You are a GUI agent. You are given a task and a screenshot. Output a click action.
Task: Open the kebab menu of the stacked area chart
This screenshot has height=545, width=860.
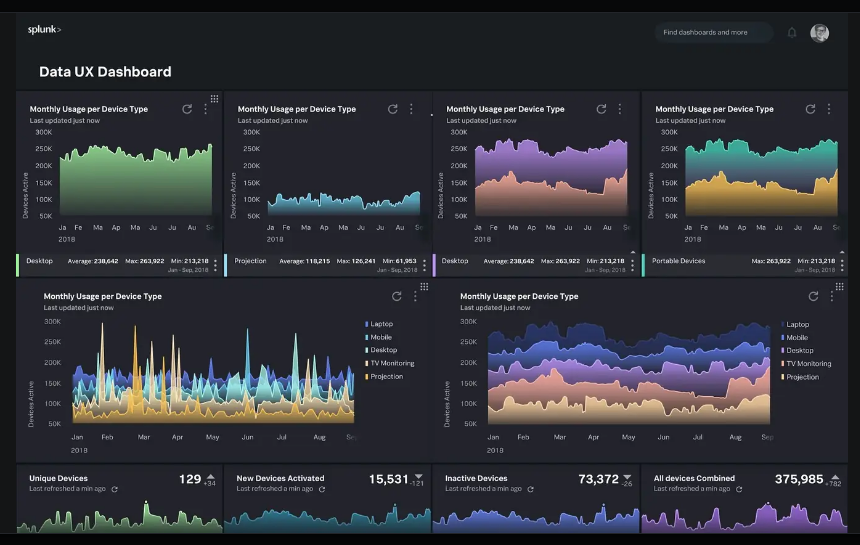pos(832,297)
